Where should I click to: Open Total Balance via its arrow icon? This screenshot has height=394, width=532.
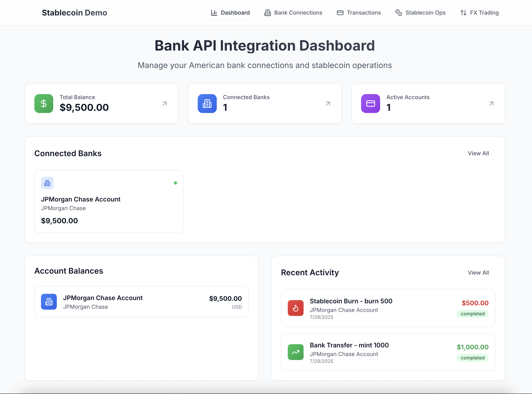(165, 103)
